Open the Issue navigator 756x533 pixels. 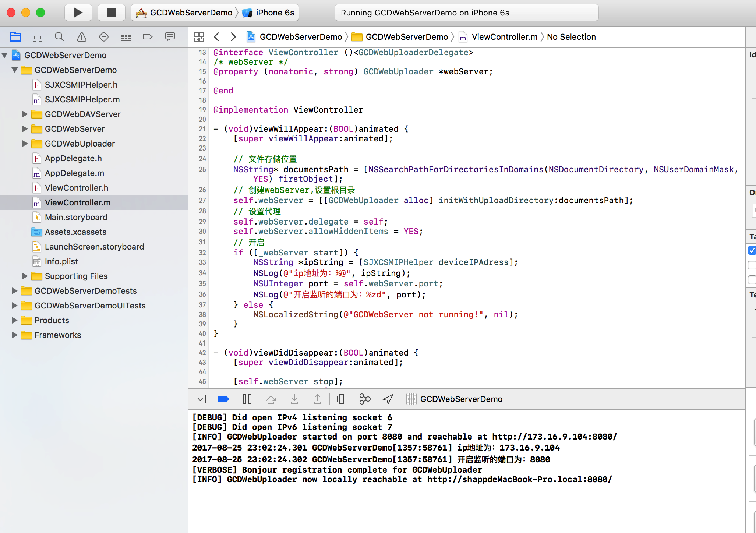click(x=81, y=37)
